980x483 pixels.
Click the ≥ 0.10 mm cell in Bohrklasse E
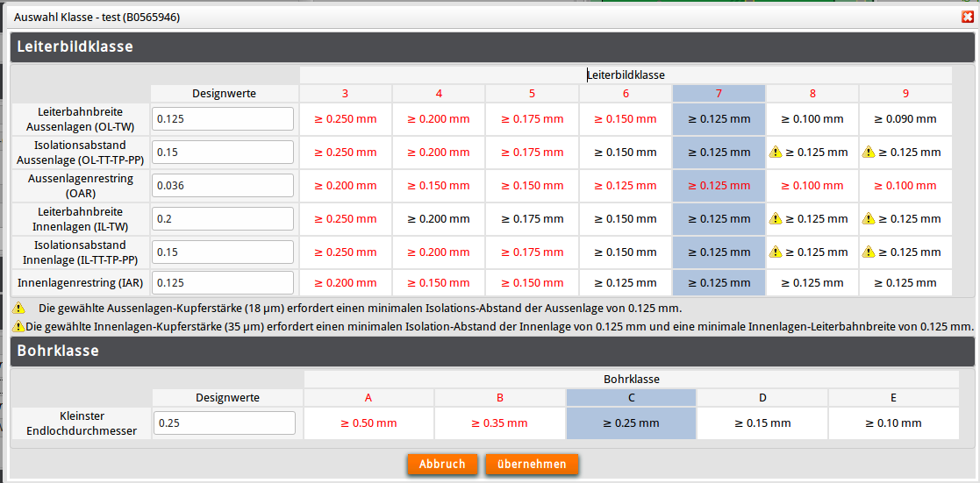[894, 423]
